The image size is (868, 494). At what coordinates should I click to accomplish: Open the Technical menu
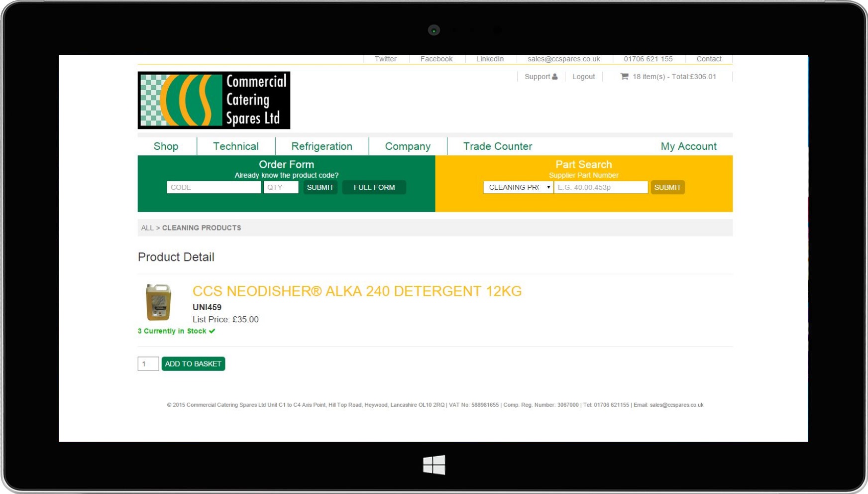(x=236, y=146)
